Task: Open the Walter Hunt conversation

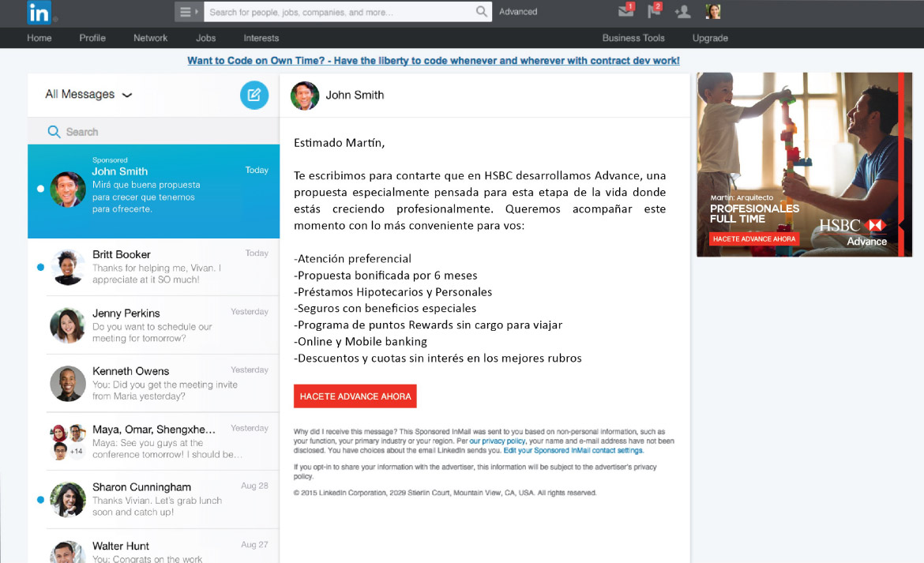Action: (154, 546)
